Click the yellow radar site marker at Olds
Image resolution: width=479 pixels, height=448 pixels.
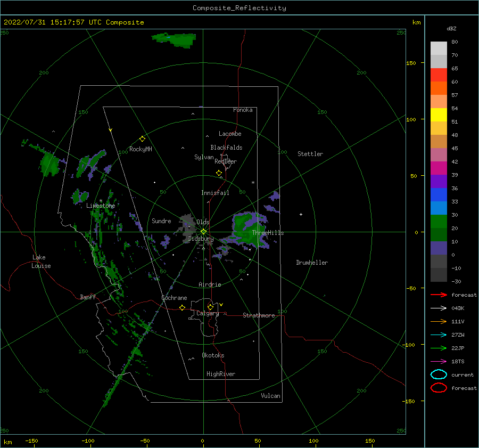203,232
